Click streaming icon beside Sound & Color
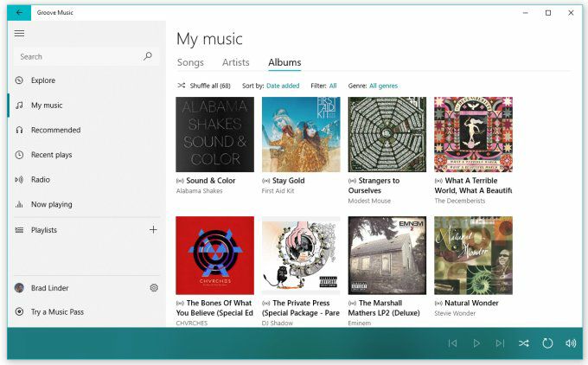This screenshot has width=588, height=365. pos(180,181)
